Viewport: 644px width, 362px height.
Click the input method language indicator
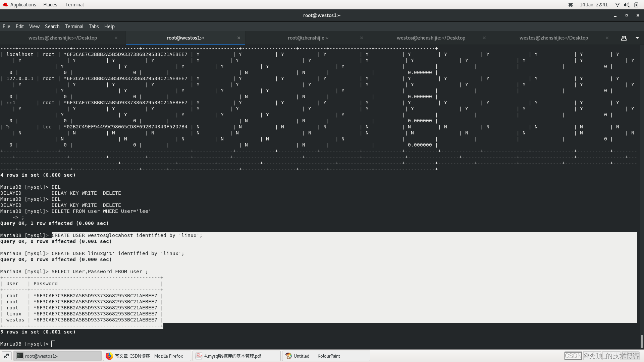click(x=571, y=5)
